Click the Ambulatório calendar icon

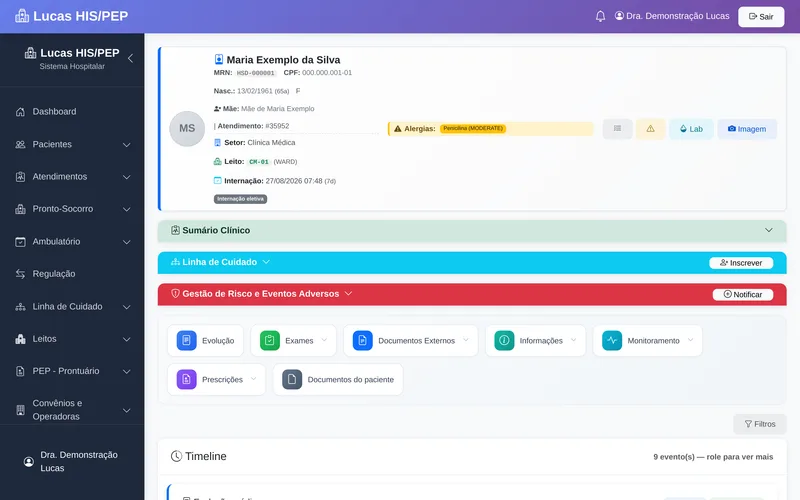pos(20,242)
